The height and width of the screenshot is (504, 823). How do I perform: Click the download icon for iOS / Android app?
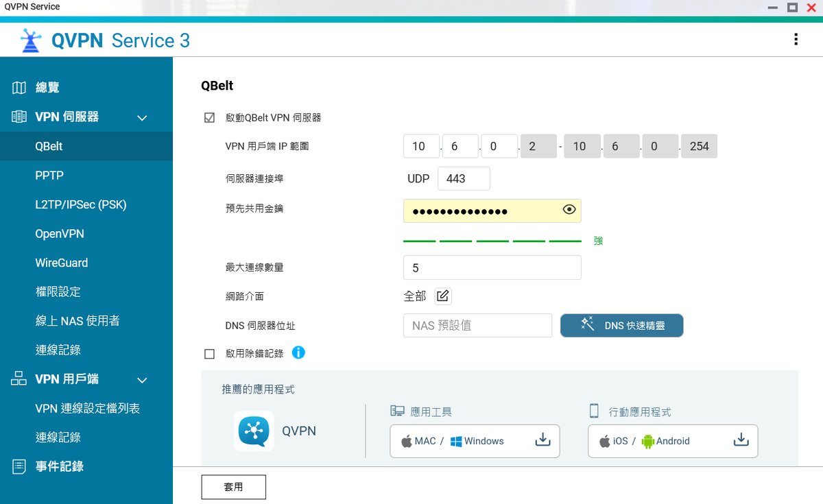tap(741, 440)
